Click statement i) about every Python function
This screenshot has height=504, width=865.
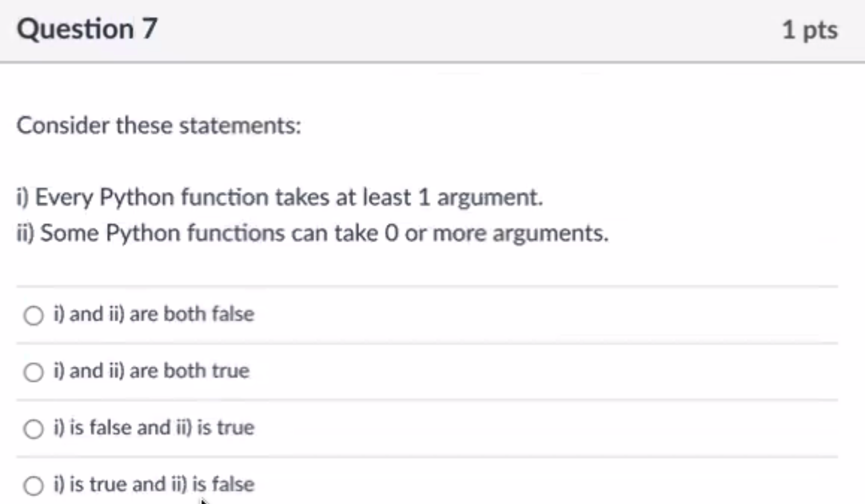pyautogui.click(x=280, y=197)
